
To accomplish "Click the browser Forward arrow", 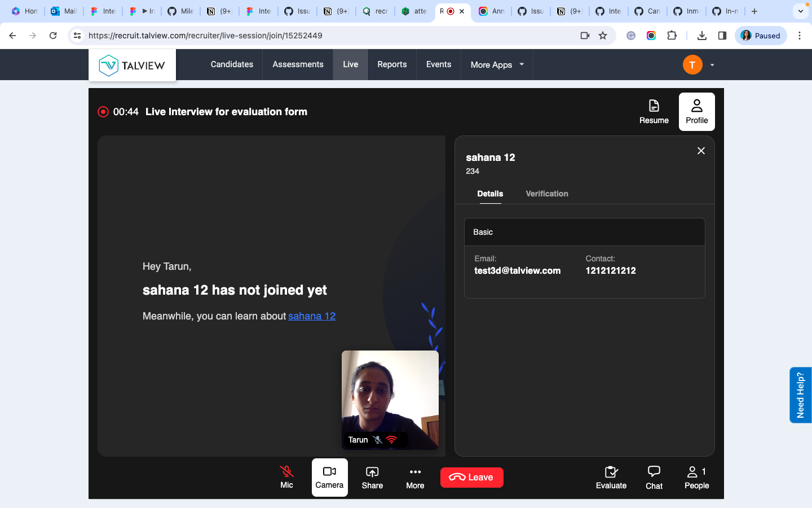I will point(33,36).
